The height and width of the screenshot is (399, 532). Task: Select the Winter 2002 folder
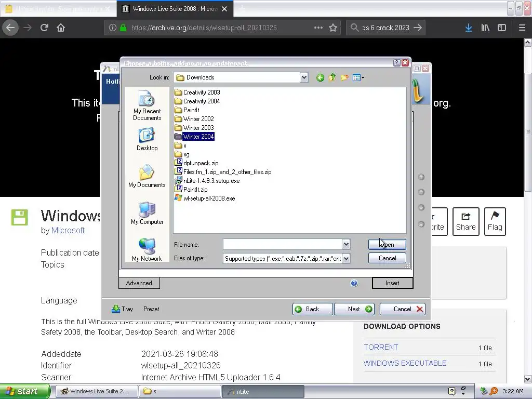tap(194, 119)
